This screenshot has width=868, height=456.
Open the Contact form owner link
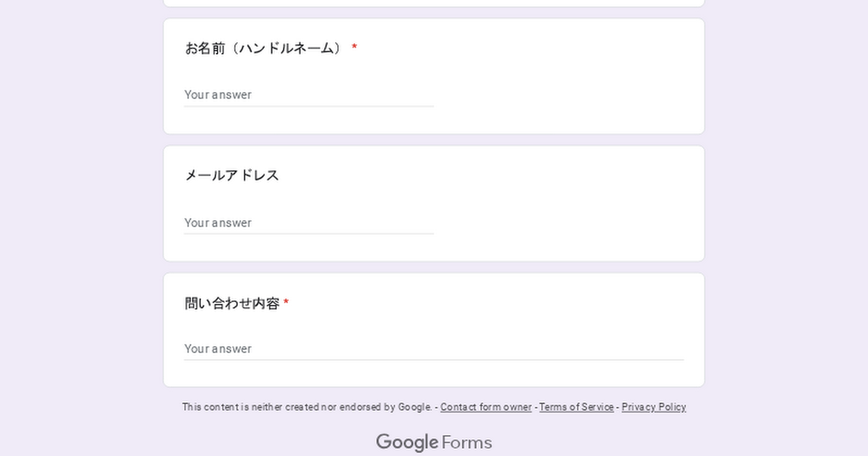[485, 408]
